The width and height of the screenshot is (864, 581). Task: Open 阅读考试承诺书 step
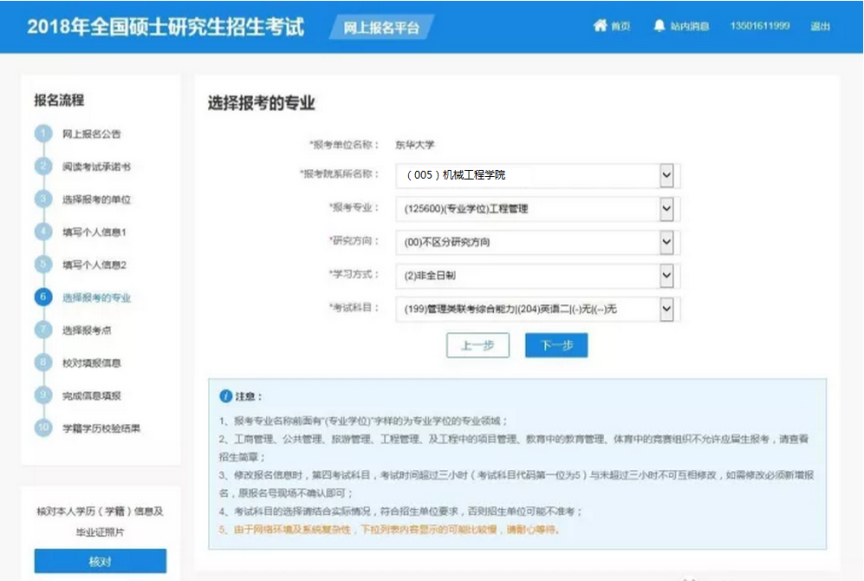96,167
